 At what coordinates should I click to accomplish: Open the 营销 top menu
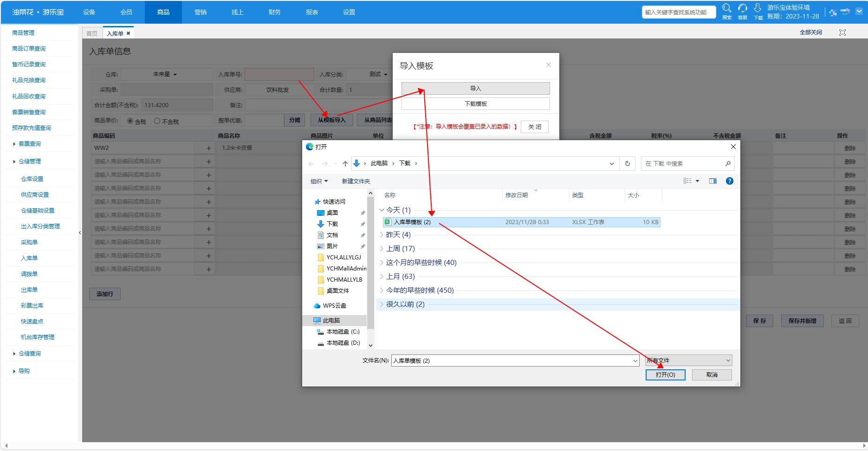coord(201,12)
